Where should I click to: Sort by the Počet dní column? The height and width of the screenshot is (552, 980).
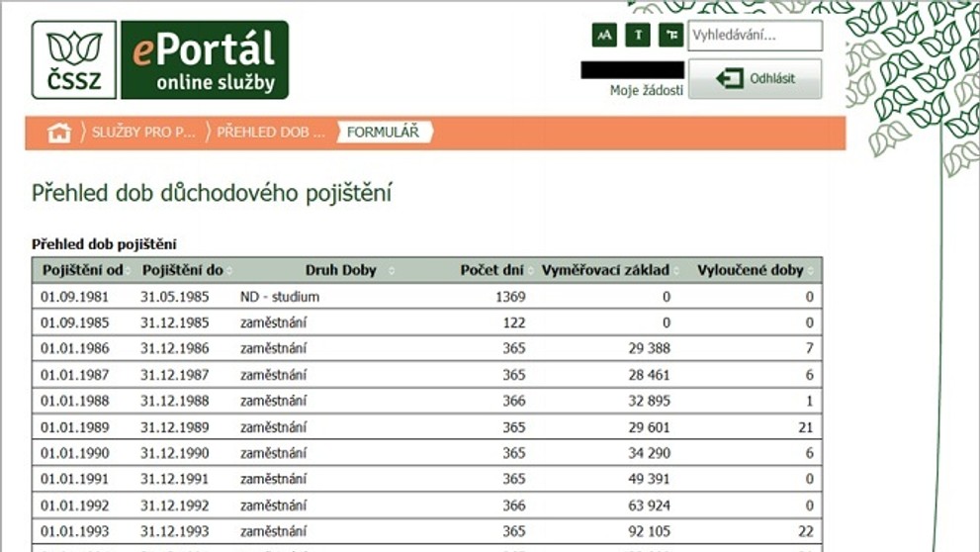click(491, 270)
